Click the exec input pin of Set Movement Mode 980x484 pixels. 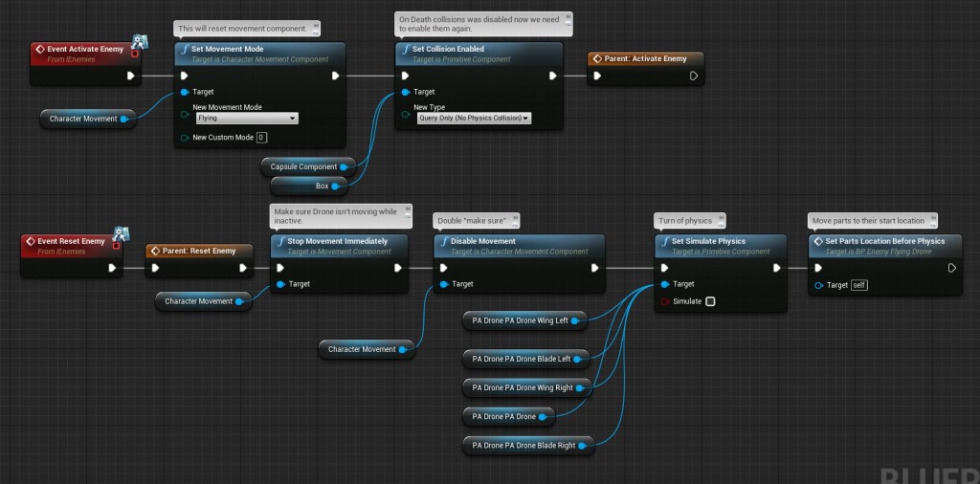tap(184, 76)
